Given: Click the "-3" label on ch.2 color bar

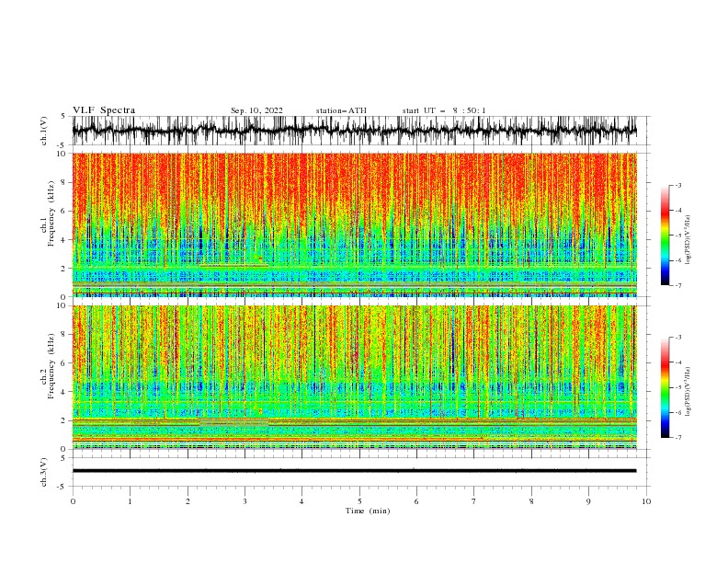Looking at the screenshot, I should [678, 338].
